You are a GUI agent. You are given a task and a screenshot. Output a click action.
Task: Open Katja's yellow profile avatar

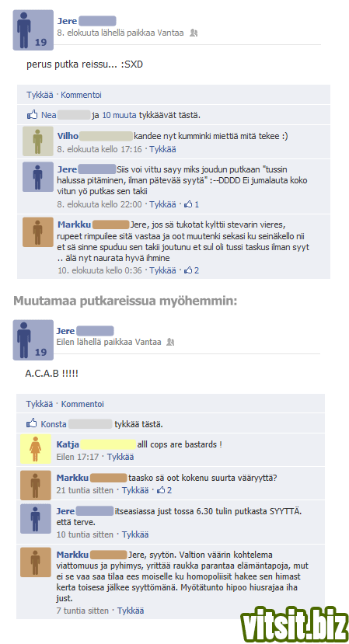(35, 449)
